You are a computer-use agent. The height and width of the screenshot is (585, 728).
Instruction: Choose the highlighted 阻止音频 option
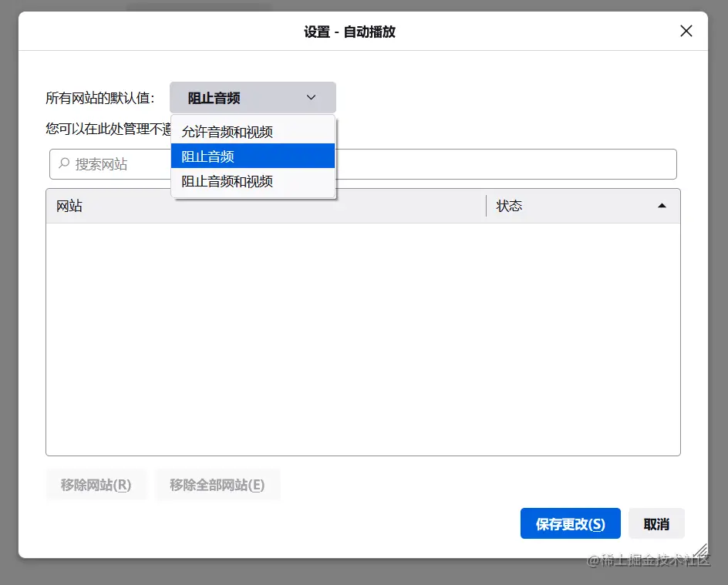coord(253,156)
